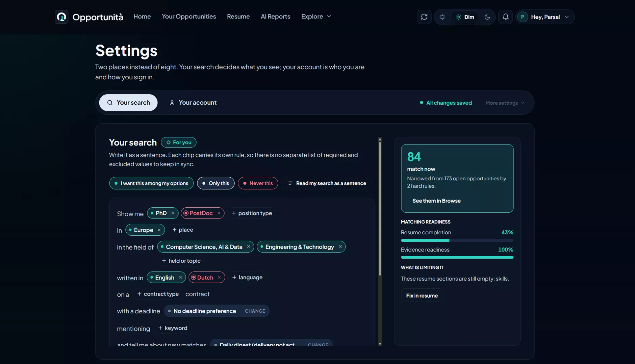Expand the Explore menu
The height and width of the screenshot is (364, 635).
[316, 17]
